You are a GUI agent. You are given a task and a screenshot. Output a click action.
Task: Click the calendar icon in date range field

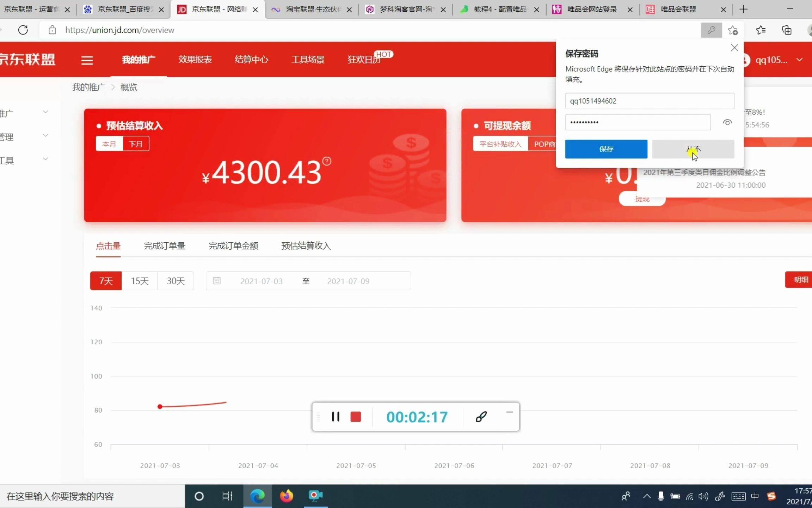(x=217, y=281)
